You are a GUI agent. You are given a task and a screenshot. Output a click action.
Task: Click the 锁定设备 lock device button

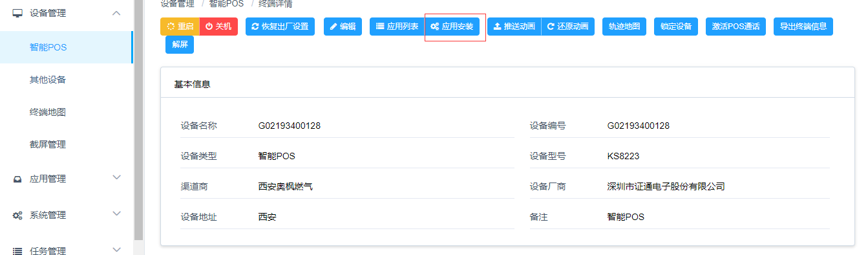[676, 27]
